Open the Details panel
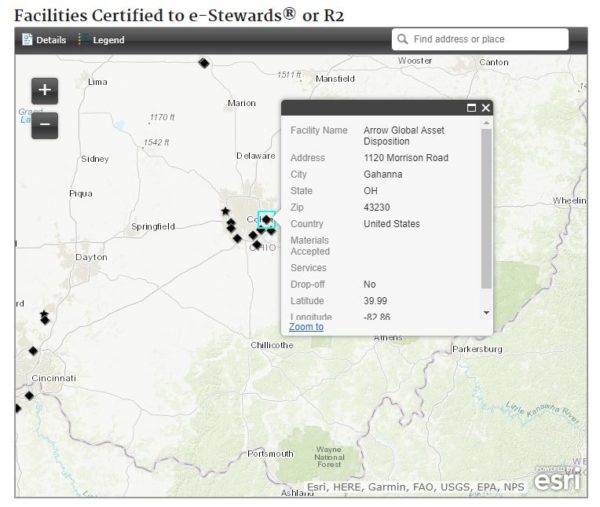The height and width of the screenshot is (507, 600). 44,40
